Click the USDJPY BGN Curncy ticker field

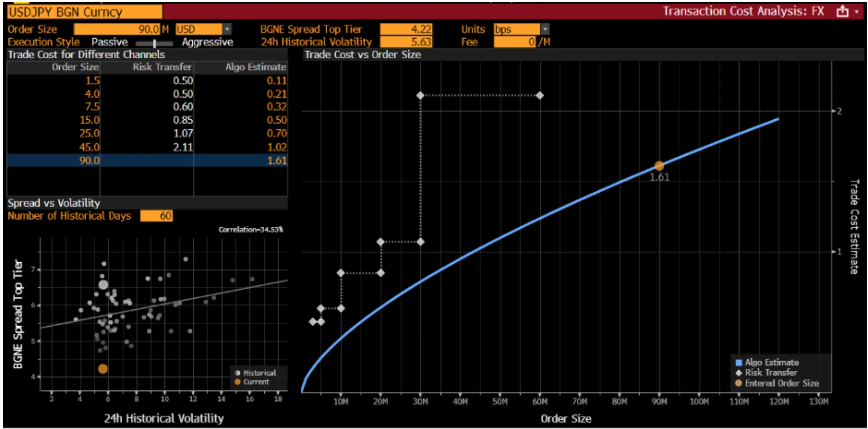tap(85, 12)
